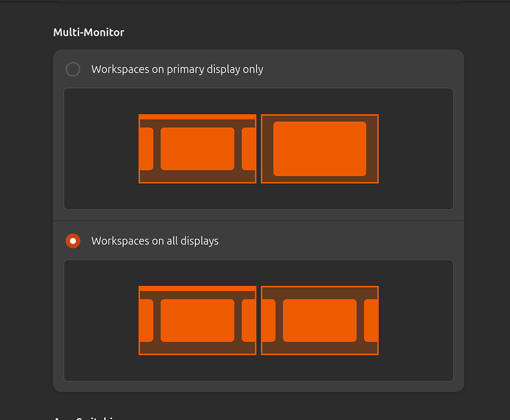Viewport: 510px width, 420px height.
Task: Click the 'Workspaces on primary display only' label text
Action: pos(177,70)
